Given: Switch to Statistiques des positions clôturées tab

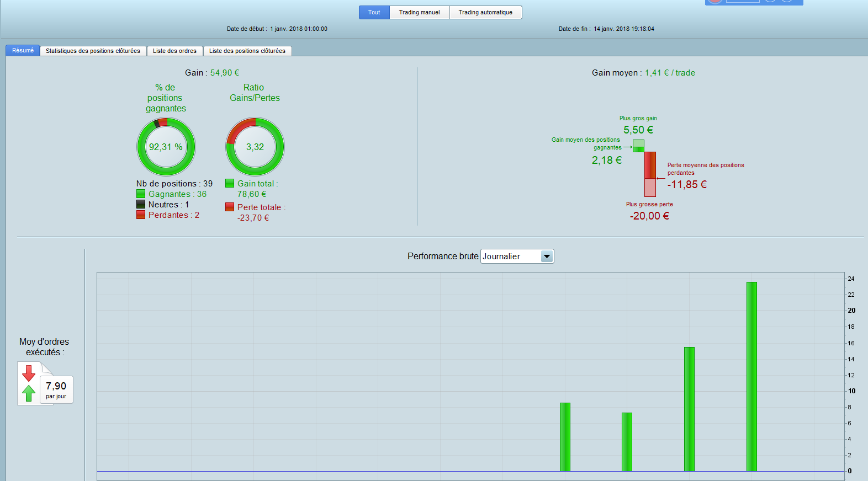Looking at the screenshot, I should [x=93, y=51].
